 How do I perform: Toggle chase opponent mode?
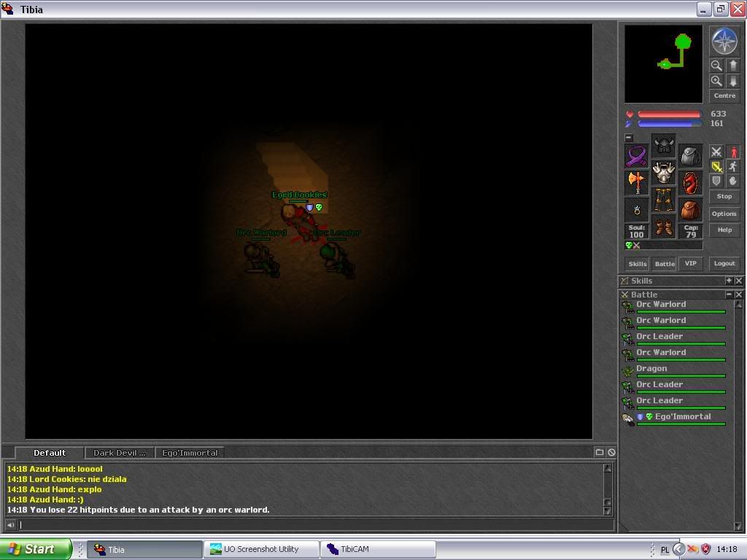point(733,167)
